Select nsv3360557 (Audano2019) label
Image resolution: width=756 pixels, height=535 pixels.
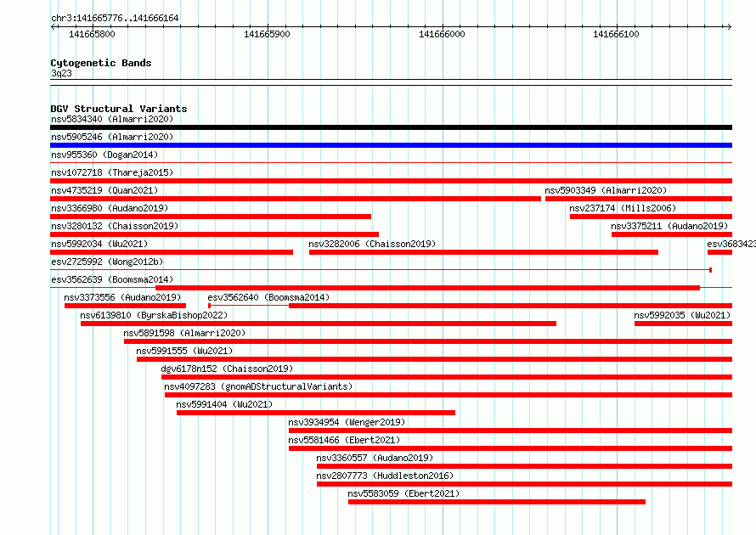click(x=375, y=458)
